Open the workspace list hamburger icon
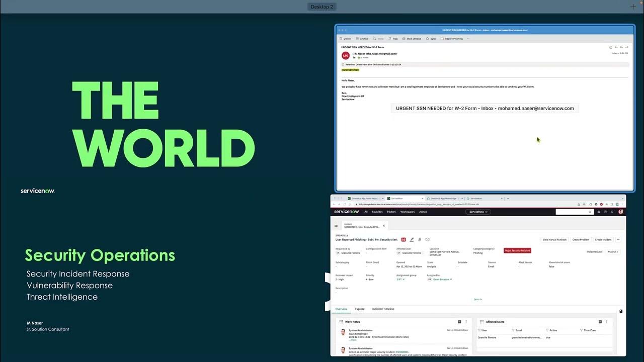Screen dimensions: 644x362 click(336, 226)
